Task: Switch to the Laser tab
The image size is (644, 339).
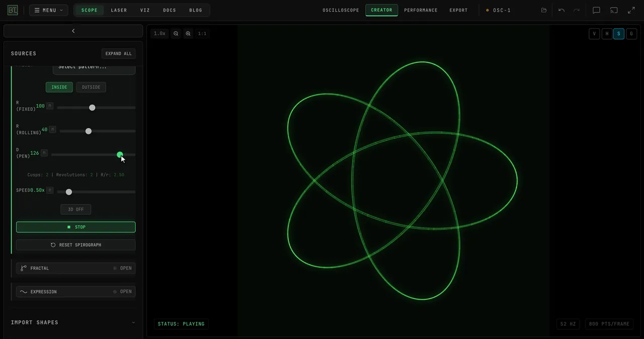Action: 119,10
